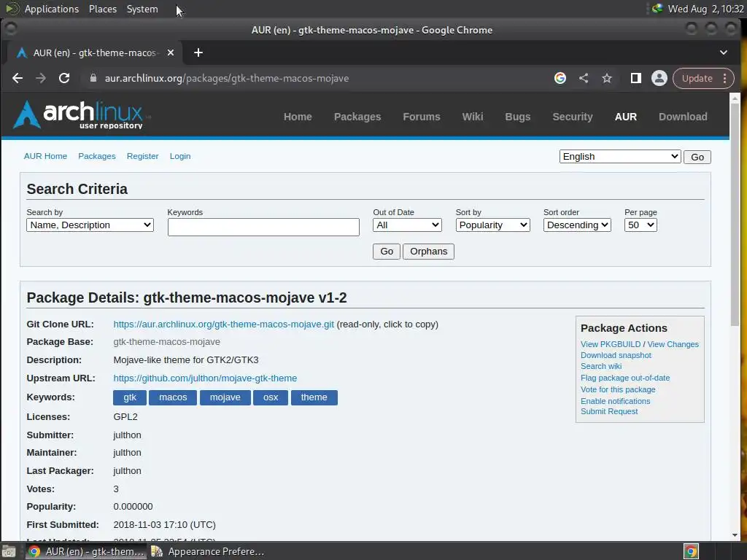Open the System menu
This screenshot has height=560, width=747.
point(142,9)
